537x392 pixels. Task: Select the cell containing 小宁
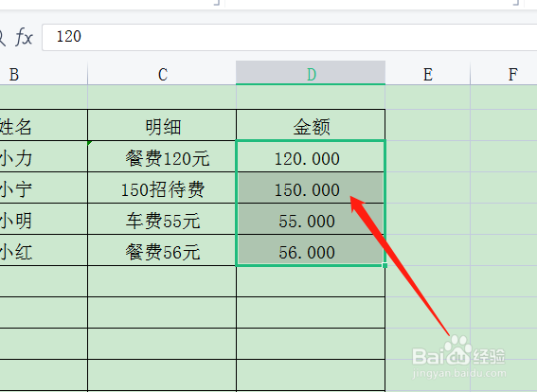click(x=44, y=188)
